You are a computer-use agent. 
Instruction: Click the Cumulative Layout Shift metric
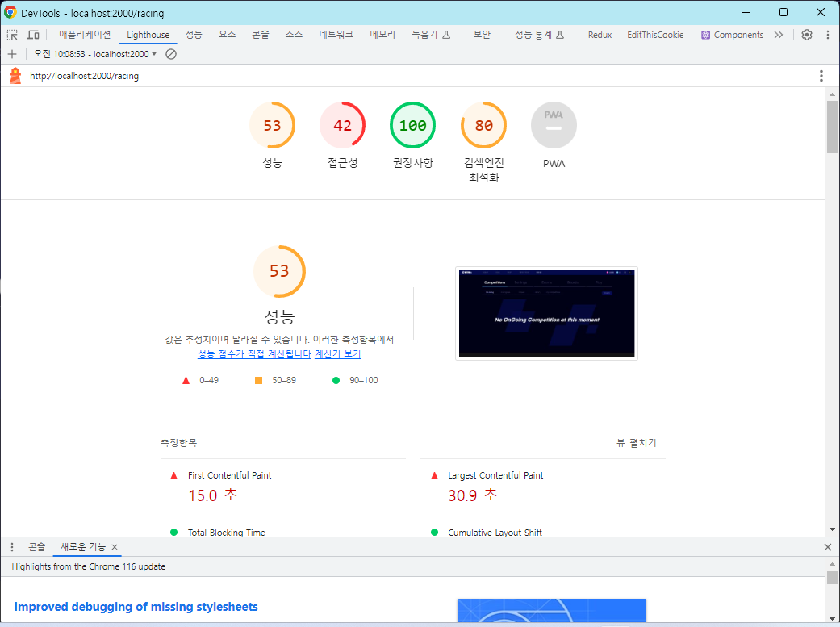[495, 532]
